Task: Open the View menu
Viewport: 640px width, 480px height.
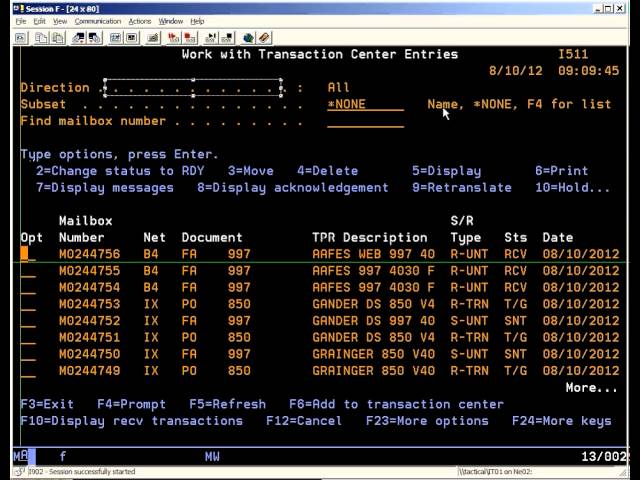Action: [x=60, y=21]
